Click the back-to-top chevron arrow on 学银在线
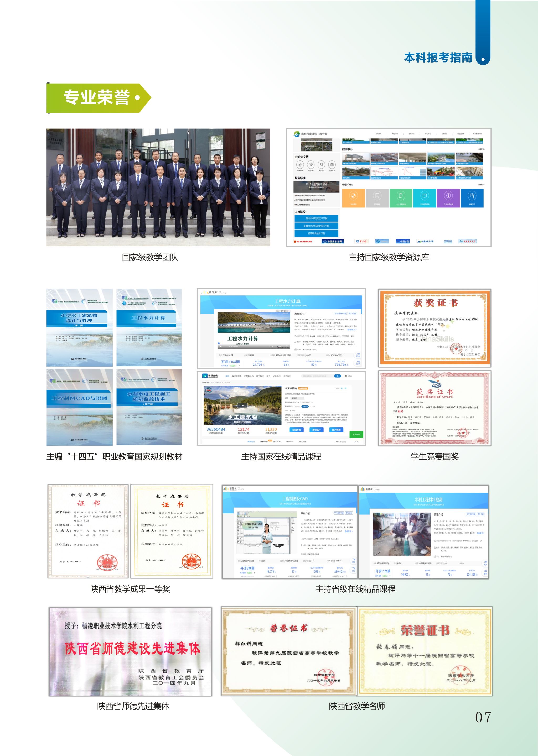538x756 pixels. (x=356, y=441)
